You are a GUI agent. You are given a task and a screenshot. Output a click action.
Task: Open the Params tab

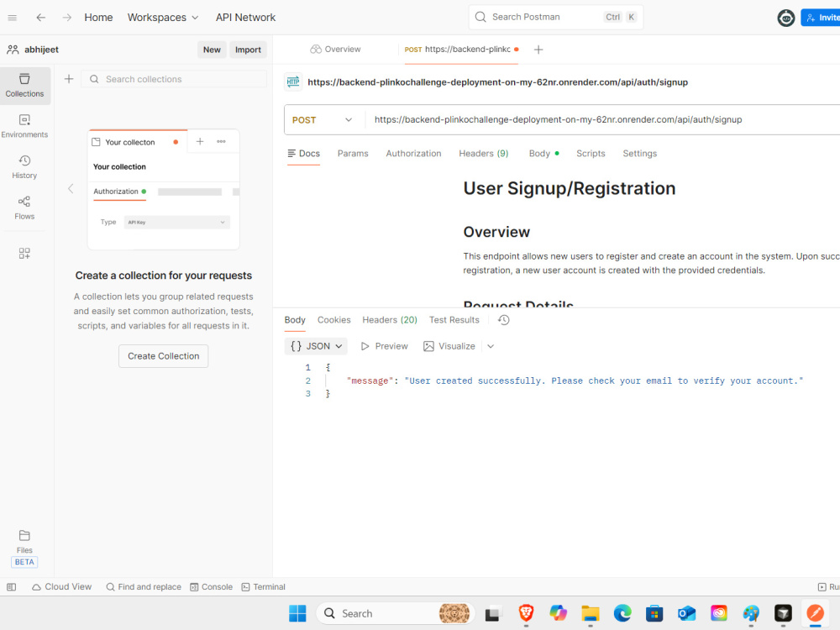(x=353, y=154)
